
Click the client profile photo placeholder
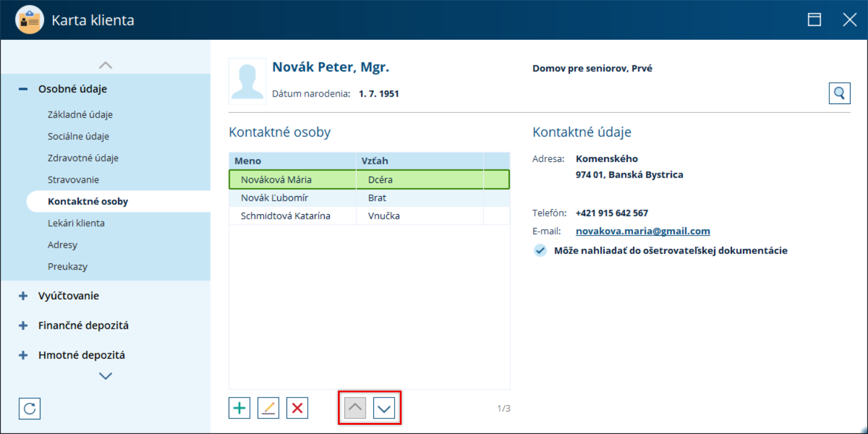247,81
